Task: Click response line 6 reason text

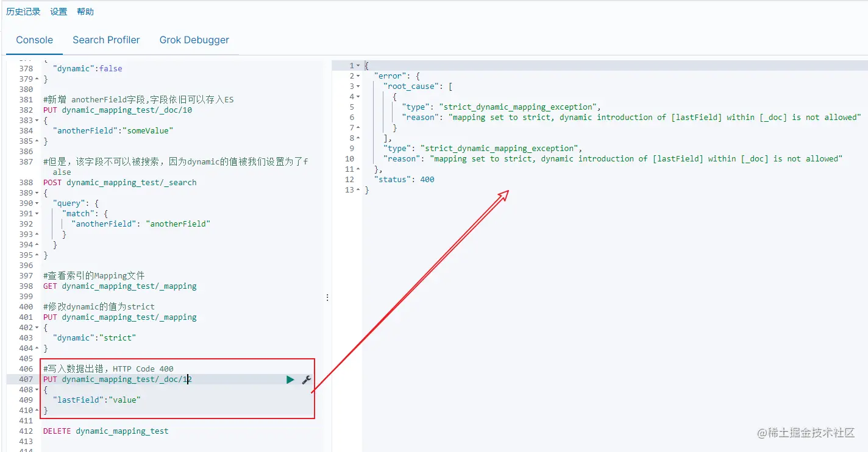Action: point(631,118)
